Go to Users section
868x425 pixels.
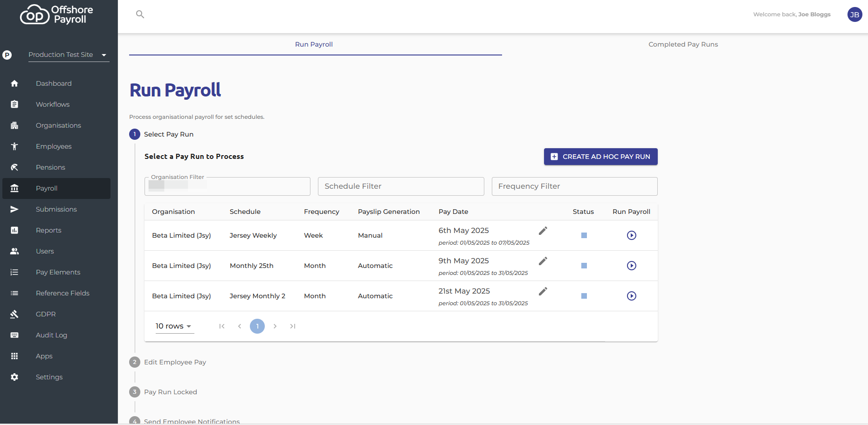pyautogui.click(x=56, y=251)
